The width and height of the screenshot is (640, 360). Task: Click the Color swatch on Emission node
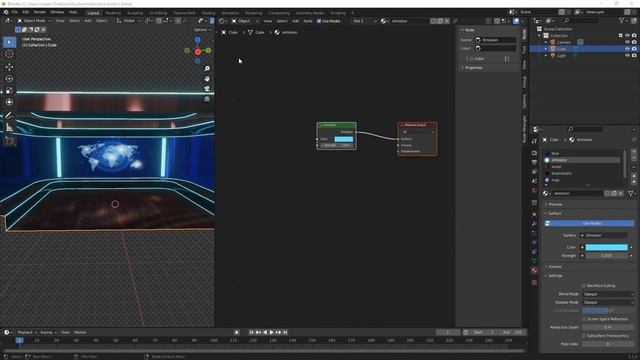click(x=344, y=139)
